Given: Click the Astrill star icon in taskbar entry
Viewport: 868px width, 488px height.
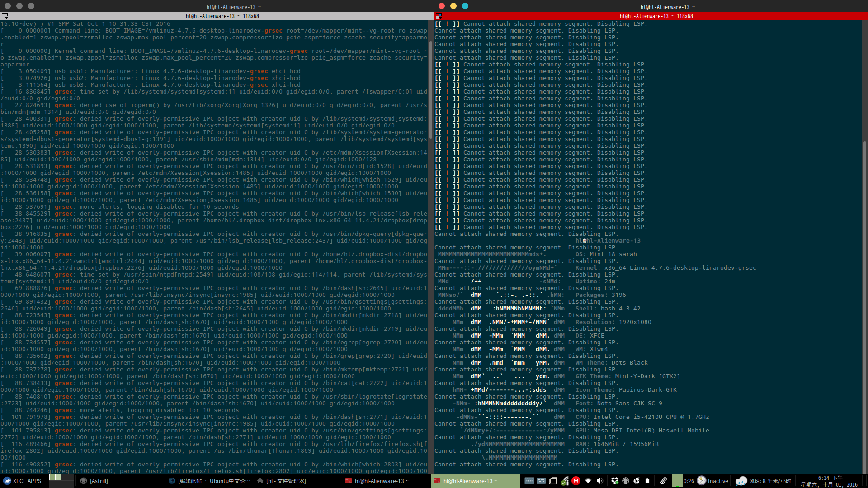Looking at the screenshot, I should pyautogui.click(x=84, y=481).
